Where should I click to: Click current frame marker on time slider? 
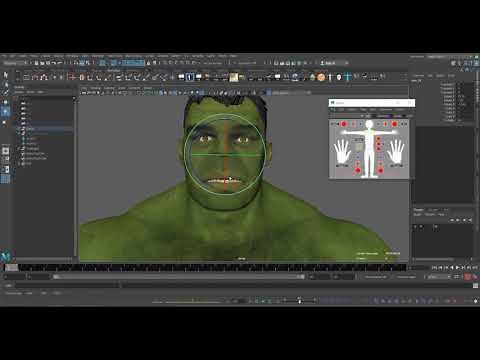(x=11, y=267)
